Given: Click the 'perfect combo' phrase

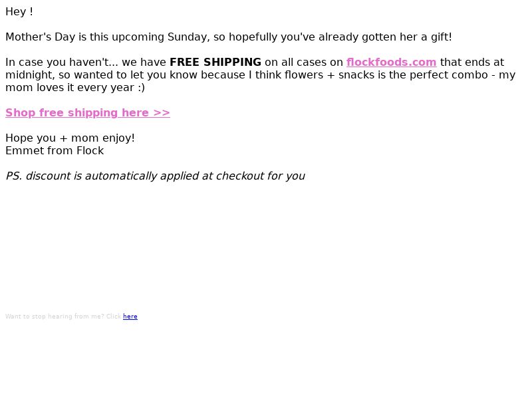Looking at the screenshot, I should [x=448, y=75].
